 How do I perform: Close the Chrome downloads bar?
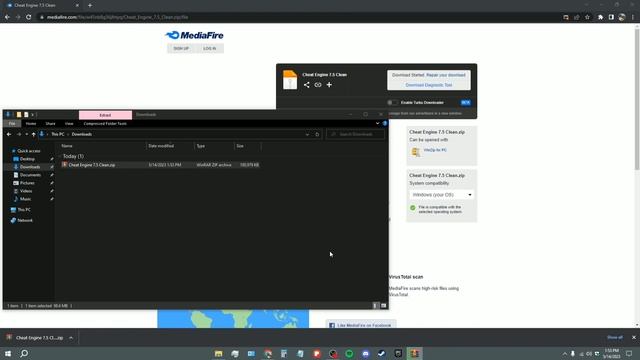click(x=633, y=338)
